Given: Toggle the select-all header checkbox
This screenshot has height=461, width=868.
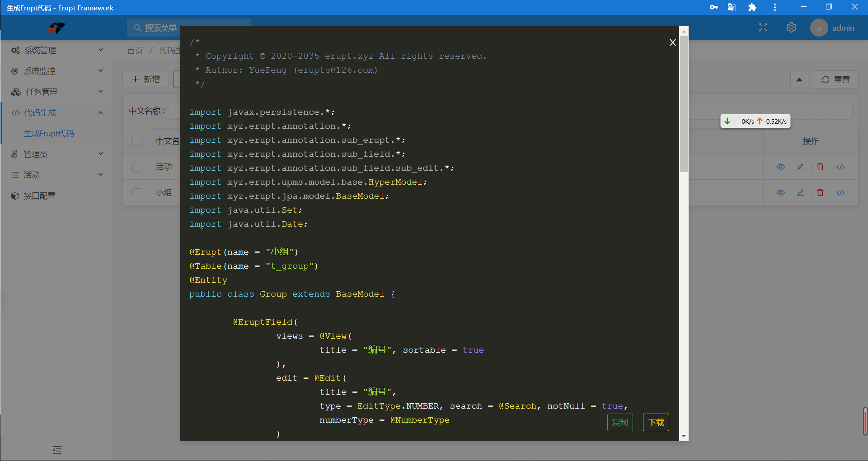Looking at the screenshot, I should tap(137, 141).
